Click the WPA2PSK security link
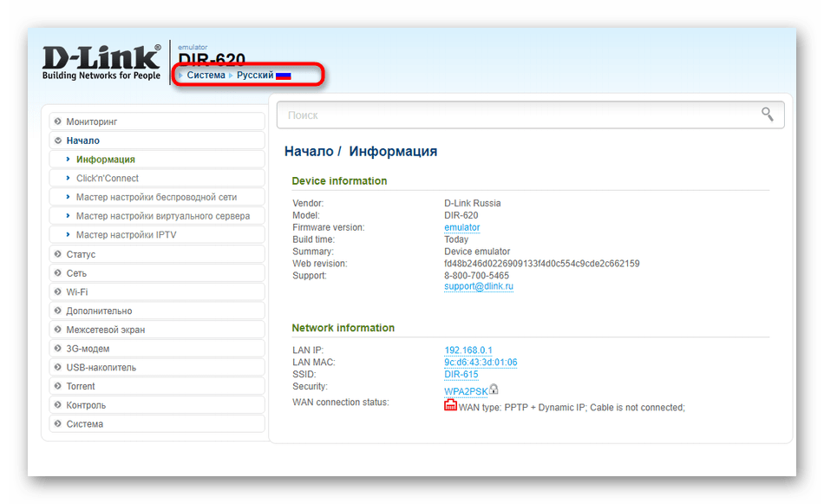 466,391
